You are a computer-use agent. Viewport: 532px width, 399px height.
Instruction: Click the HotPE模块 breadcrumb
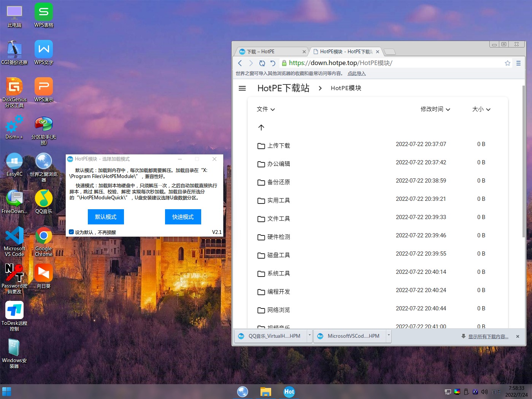[x=346, y=88]
